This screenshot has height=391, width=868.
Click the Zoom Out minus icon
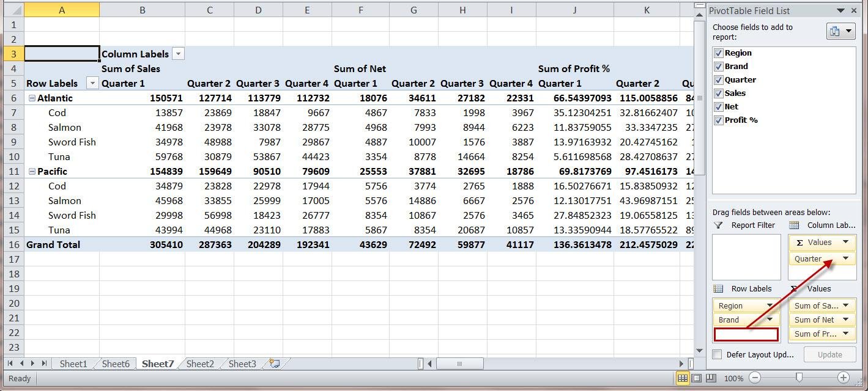tap(756, 378)
